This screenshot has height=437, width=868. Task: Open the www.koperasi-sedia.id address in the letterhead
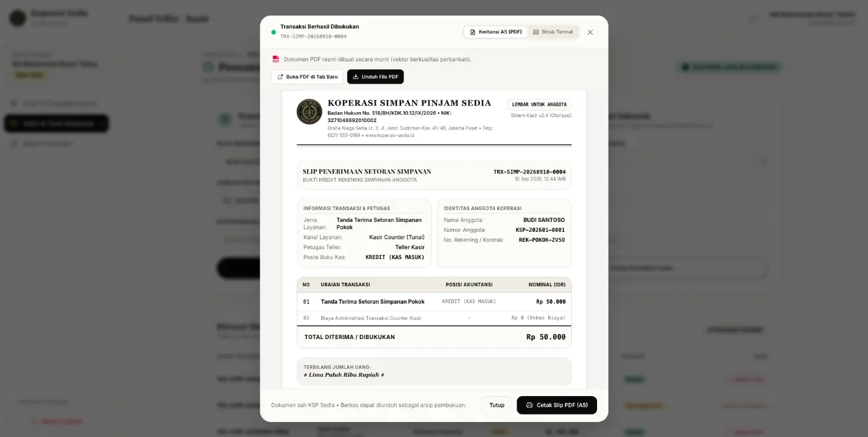(390, 135)
